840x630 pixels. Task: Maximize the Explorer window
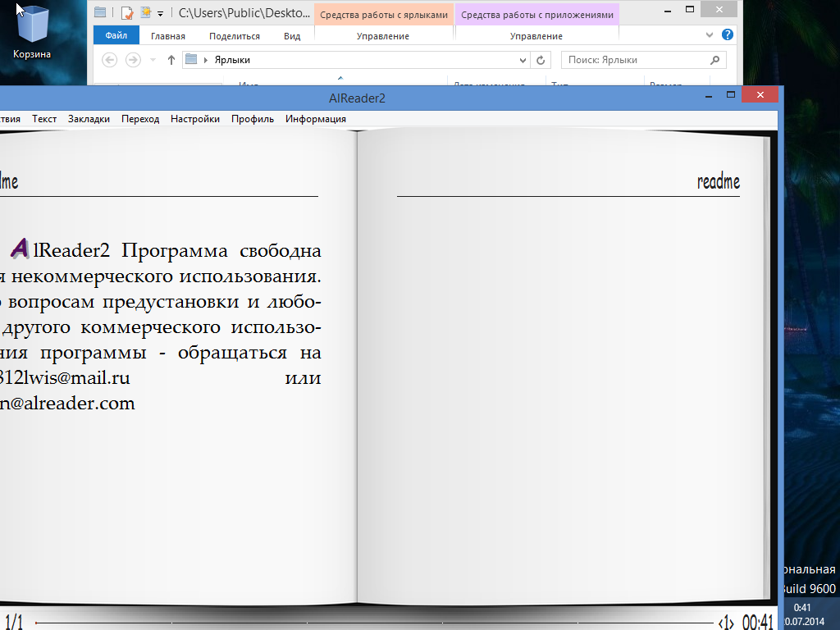click(690, 10)
